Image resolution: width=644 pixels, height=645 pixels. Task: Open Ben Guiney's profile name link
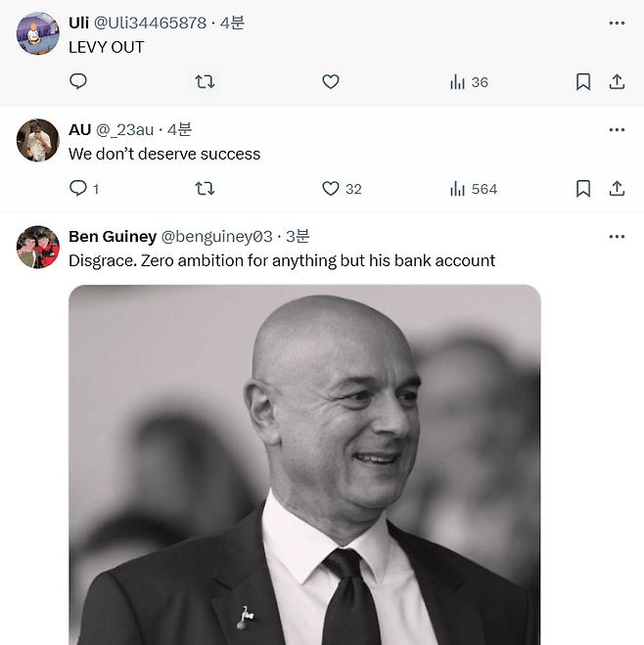pyautogui.click(x=113, y=236)
